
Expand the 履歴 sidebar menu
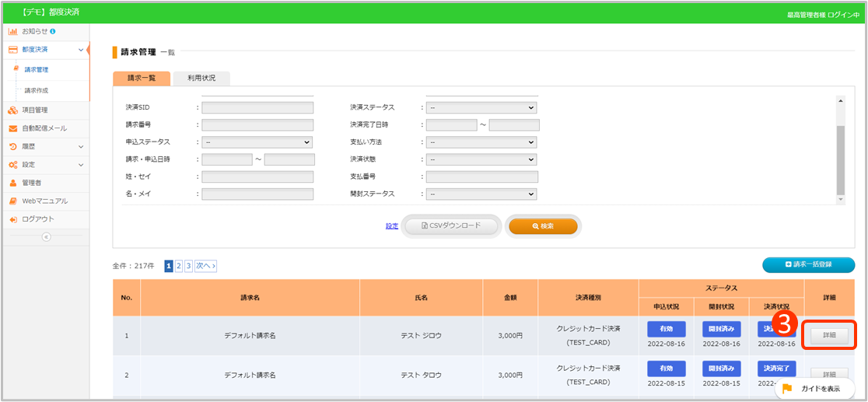[x=80, y=146]
